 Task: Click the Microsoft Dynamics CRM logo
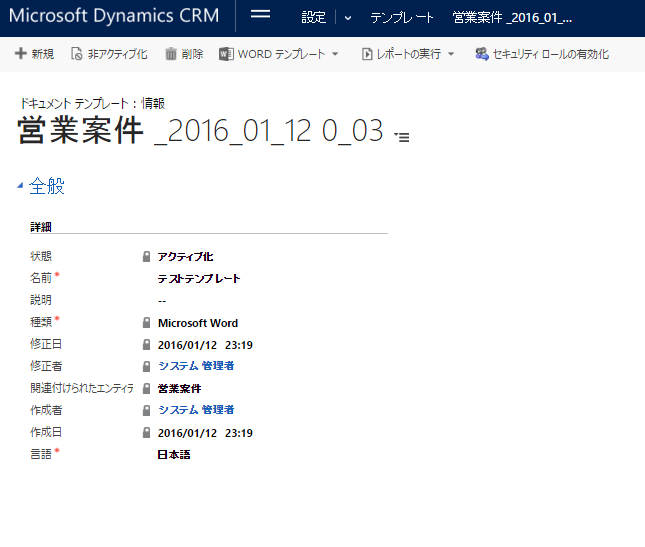point(114,16)
